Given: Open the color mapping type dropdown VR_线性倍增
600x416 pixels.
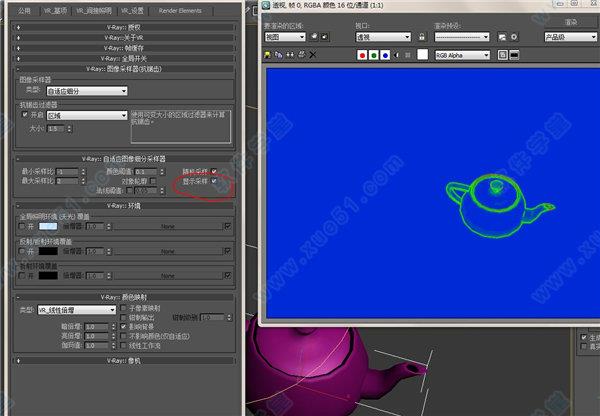Looking at the screenshot, I should [77, 310].
